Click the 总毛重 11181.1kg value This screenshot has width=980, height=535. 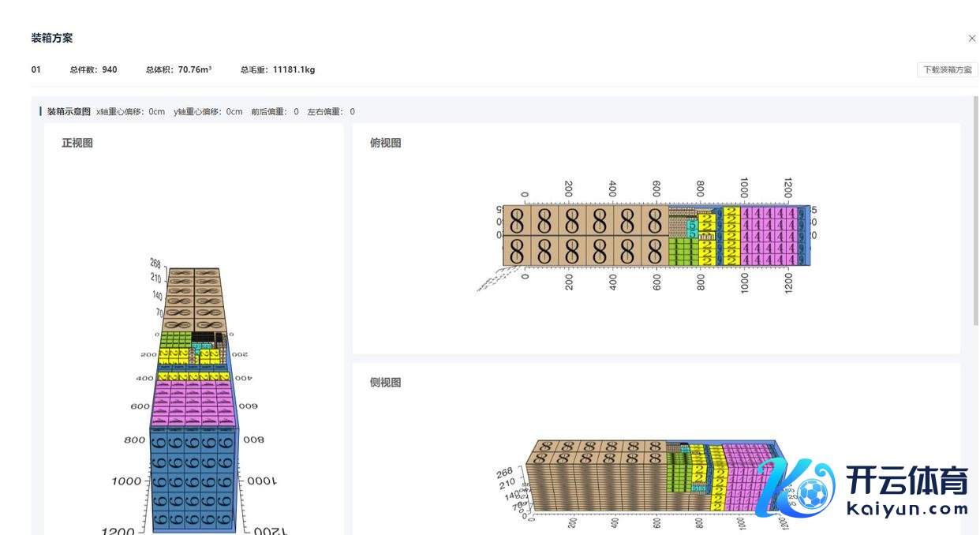[278, 69]
